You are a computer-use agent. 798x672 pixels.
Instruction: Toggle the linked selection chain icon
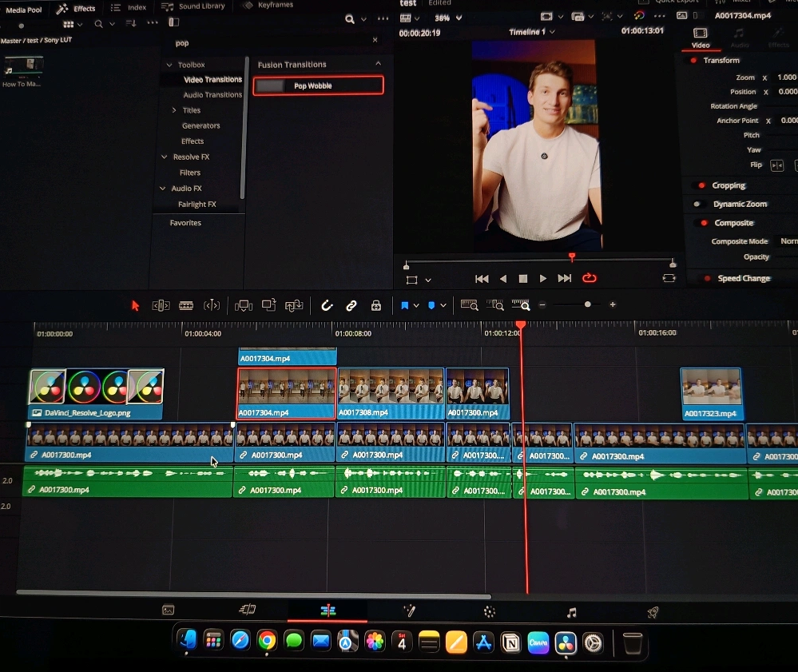click(x=351, y=305)
